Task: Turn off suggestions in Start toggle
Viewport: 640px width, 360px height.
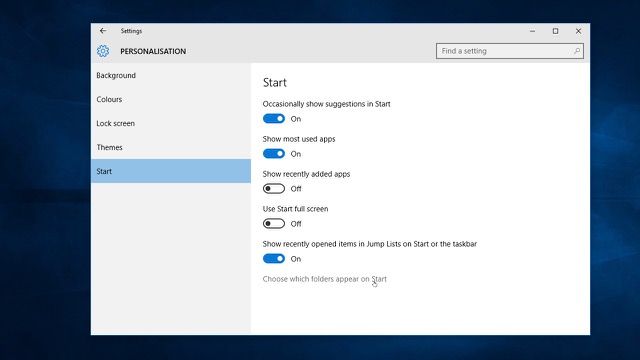Action: coord(274,119)
